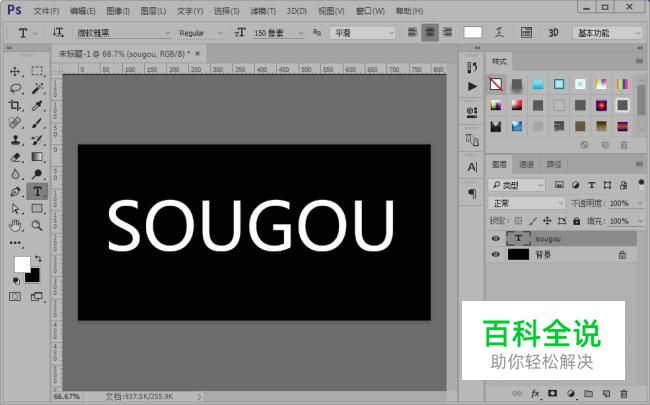Create a new adjustment layer
This screenshot has width=650, height=405.
(571, 393)
